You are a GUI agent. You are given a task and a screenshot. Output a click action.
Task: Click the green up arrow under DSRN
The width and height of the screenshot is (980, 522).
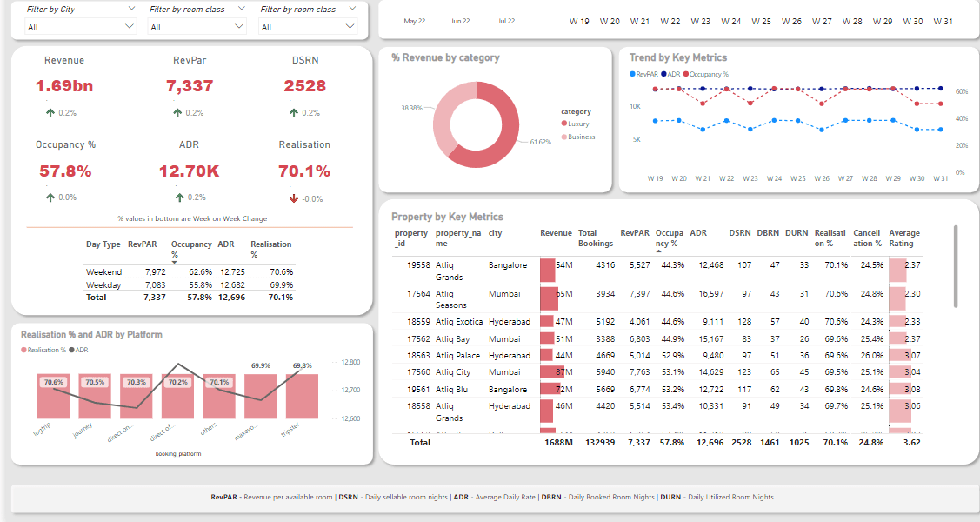(x=294, y=113)
